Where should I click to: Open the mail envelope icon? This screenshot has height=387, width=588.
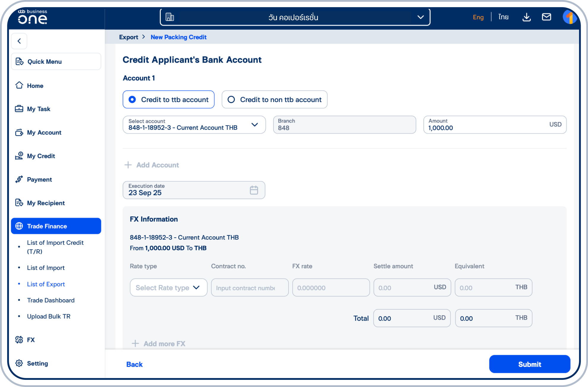coord(547,17)
